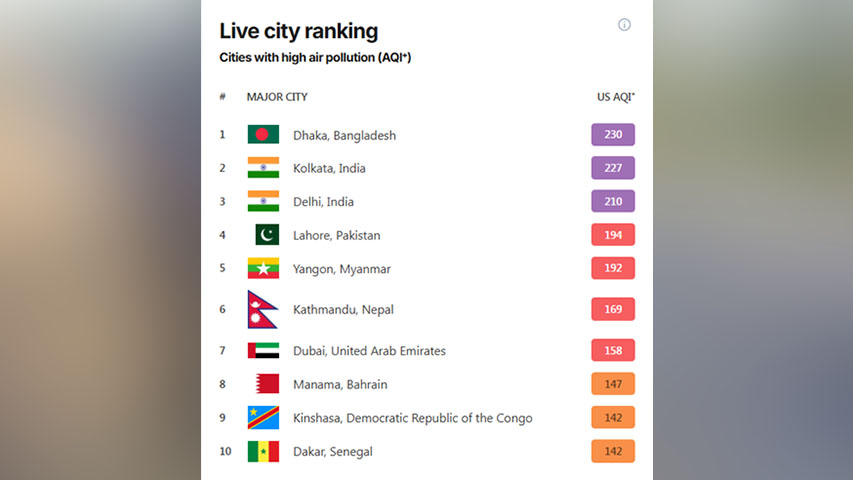Open the Dhaka, Bangladesh city link
Viewport: 853px width, 480px height.
click(344, 135)
